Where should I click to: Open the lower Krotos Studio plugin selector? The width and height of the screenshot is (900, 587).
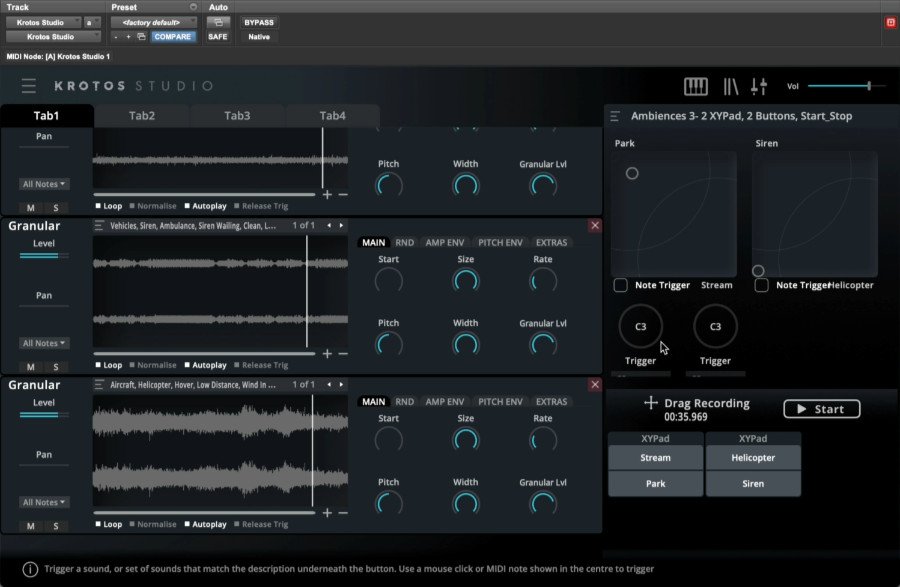point(53,37)
